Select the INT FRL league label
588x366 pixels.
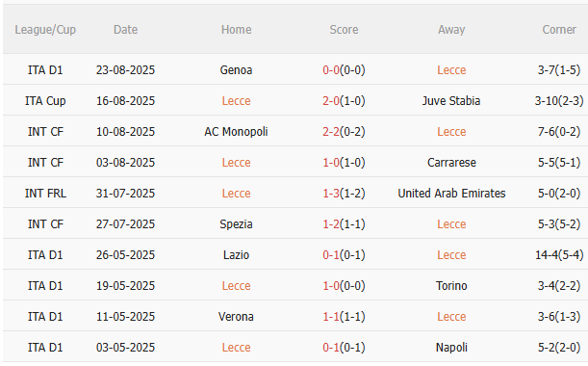click(45, 194)
